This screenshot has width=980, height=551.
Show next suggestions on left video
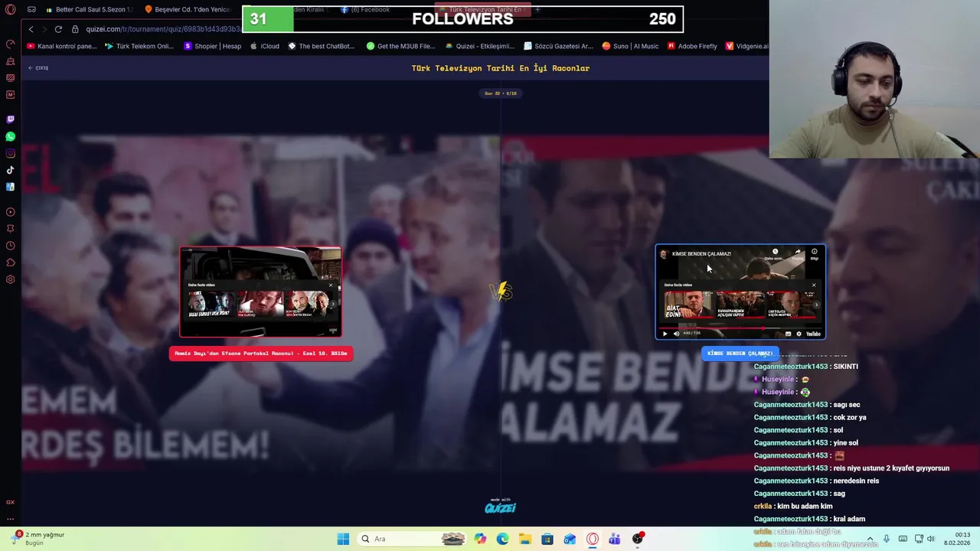(x=333, y=305)
